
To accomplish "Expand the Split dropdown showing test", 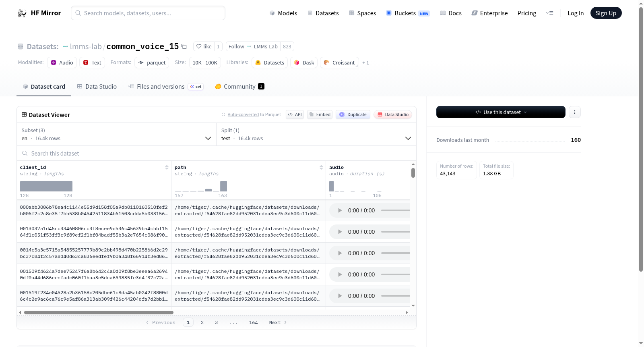I will click(x=316, y=135).
